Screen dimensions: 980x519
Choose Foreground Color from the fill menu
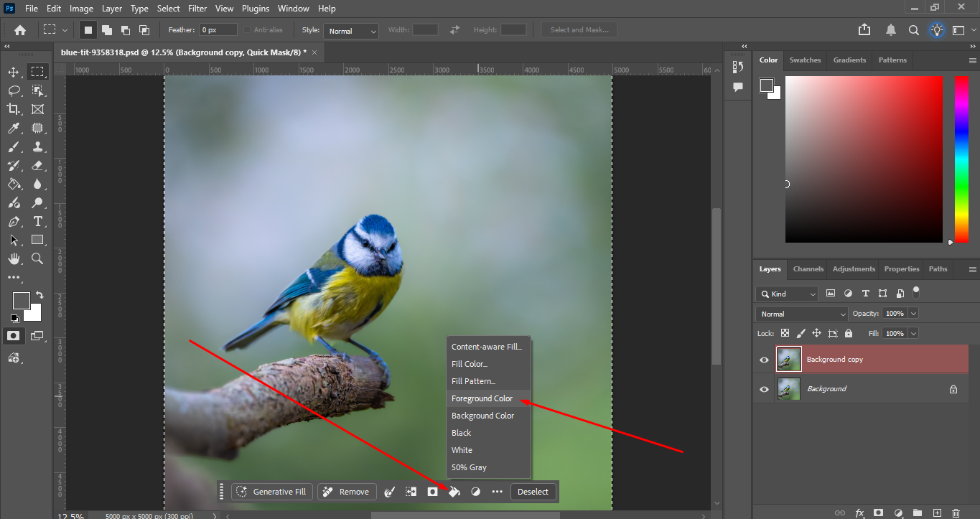[x=482, y=398]
